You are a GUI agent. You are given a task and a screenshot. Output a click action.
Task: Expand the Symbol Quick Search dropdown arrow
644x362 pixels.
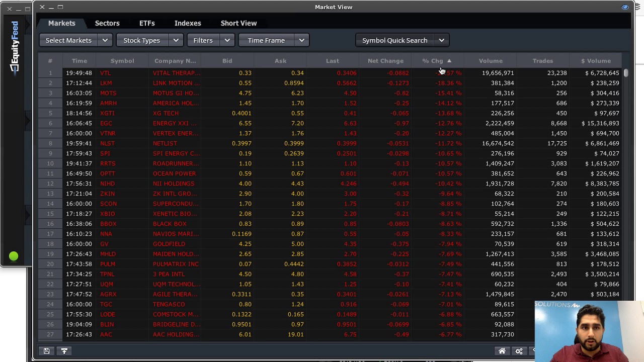441,40
